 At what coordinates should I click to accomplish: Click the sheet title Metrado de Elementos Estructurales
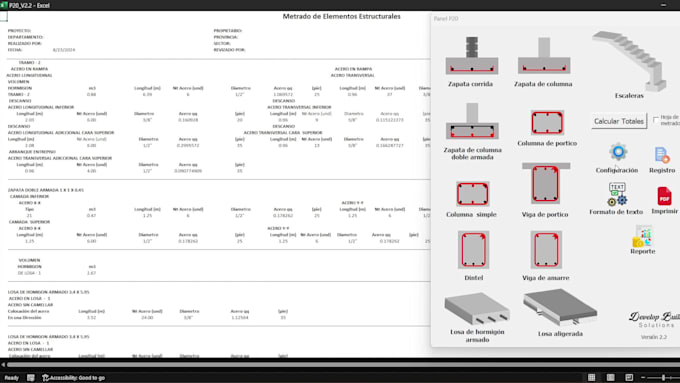coord(341,16)
